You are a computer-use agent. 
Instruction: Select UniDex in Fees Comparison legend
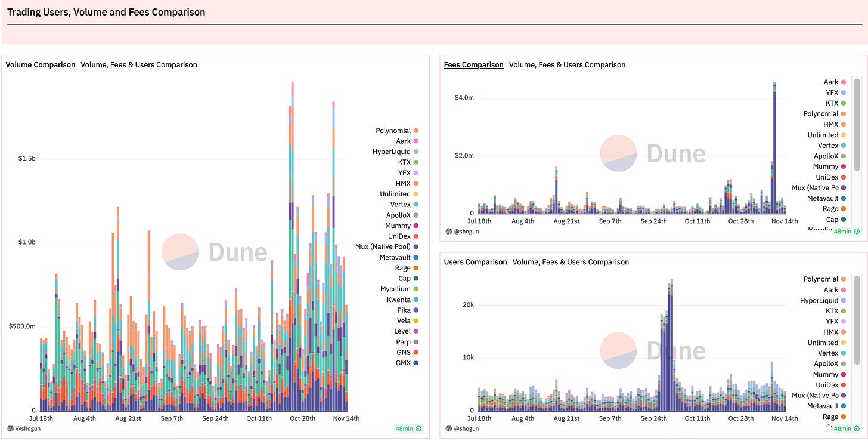pyautogui.click(x=830, y=177)
